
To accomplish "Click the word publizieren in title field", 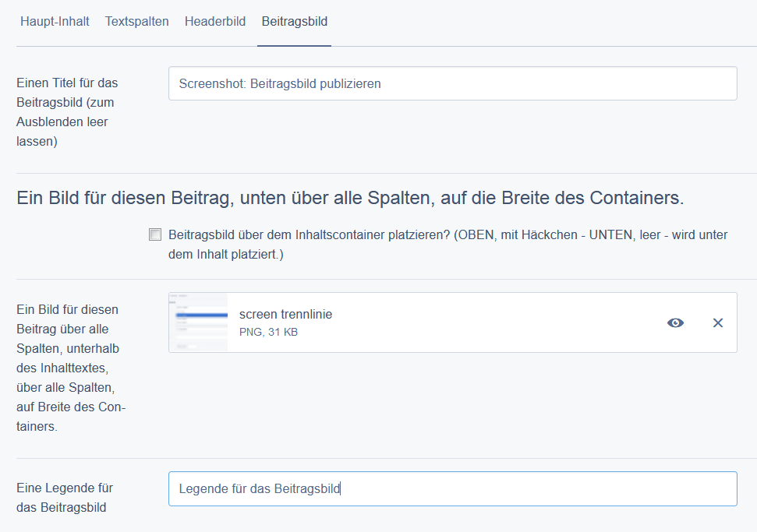I will click(348, 83).
